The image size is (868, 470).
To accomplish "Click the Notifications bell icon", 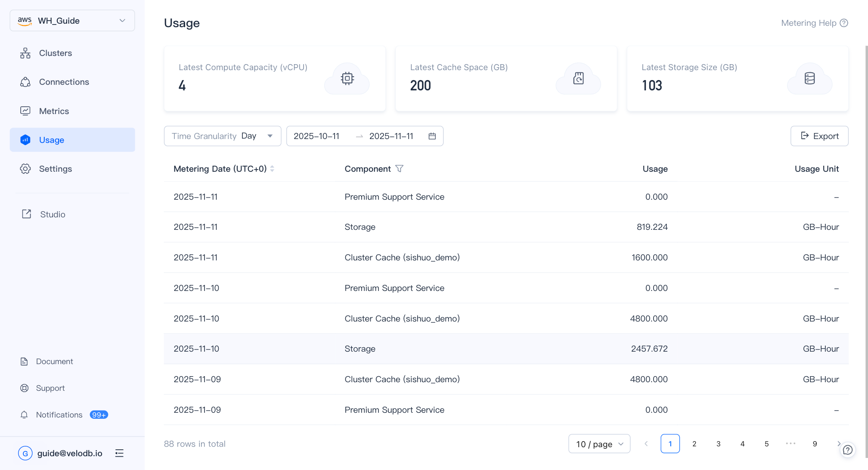I will (24, 414).
